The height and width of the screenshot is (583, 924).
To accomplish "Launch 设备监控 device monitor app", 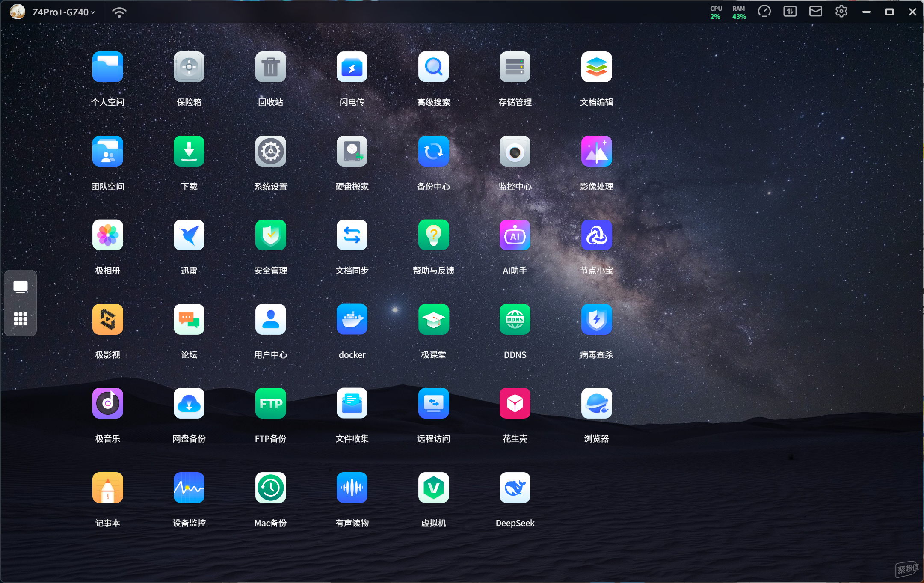I will (x=189, y=488).
